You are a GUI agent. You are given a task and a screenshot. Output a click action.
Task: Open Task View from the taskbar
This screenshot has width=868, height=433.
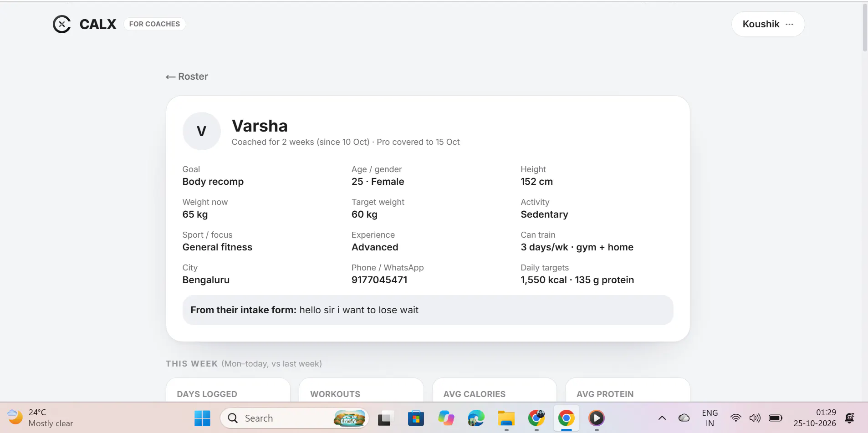point(385,418)
